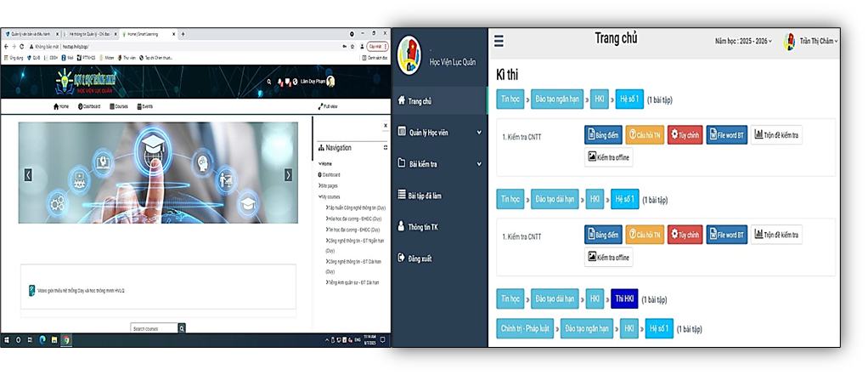Click the dark blue Thi HKI tag

(x=623, y=299)
